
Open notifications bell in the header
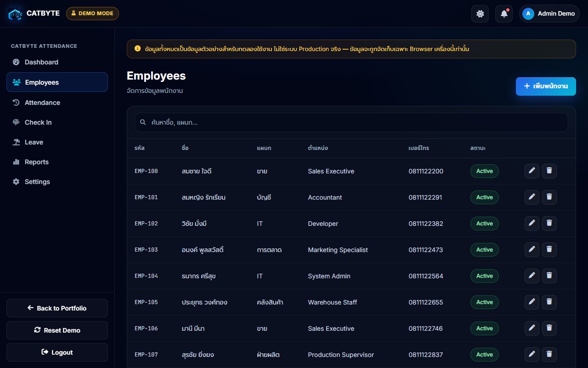click(504, 14)
